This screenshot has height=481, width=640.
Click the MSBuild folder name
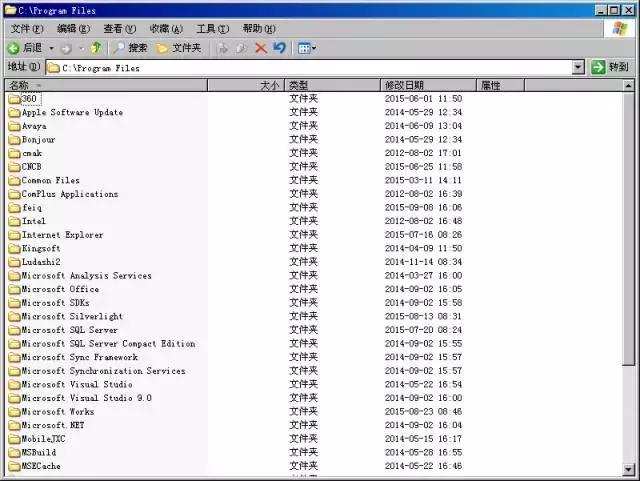pos(39,452)
